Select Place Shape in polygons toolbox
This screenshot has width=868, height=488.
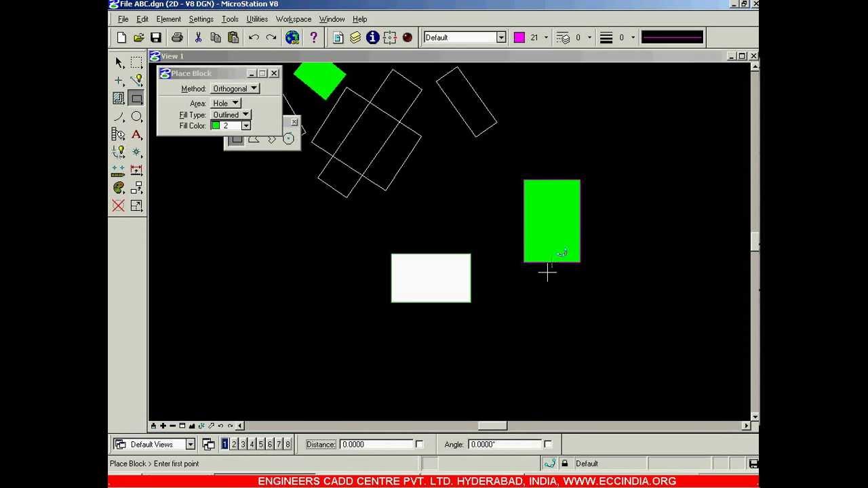click(x=254, y=139)
